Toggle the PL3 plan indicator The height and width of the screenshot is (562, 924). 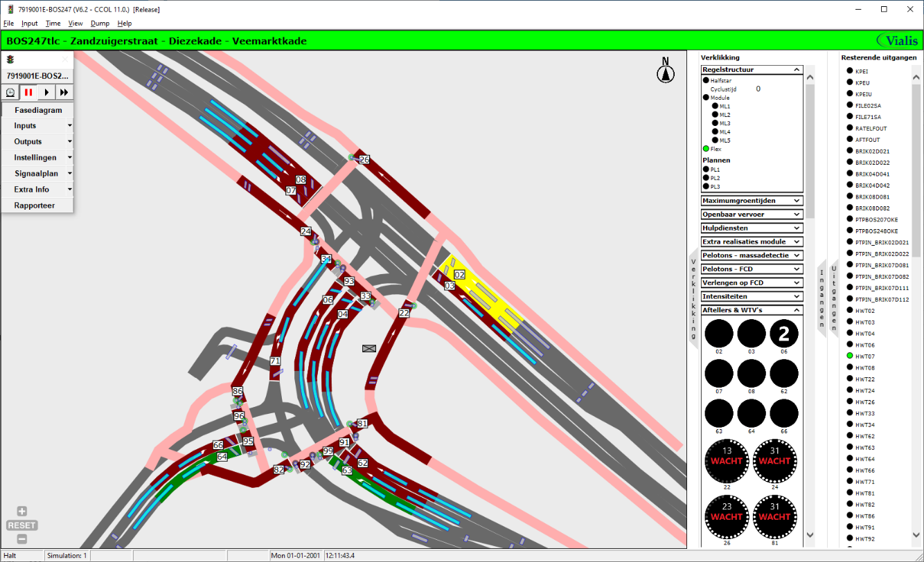pos(706,186)
